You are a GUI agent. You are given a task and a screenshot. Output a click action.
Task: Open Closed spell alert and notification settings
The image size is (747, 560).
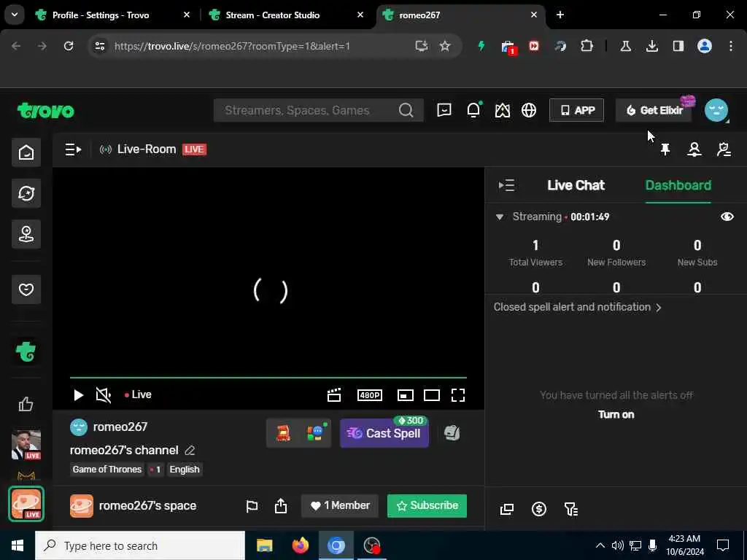(x=578, y=307)
